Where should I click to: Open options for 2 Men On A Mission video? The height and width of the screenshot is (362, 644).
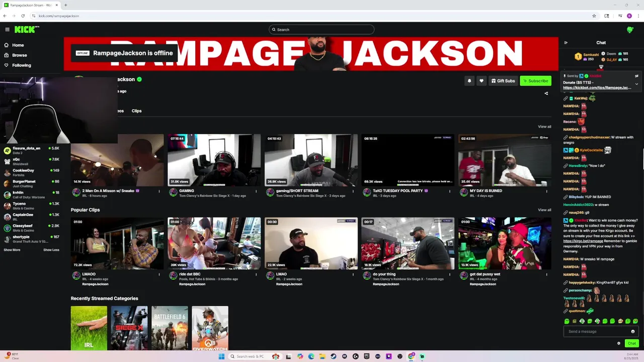(x=159, y=191)
